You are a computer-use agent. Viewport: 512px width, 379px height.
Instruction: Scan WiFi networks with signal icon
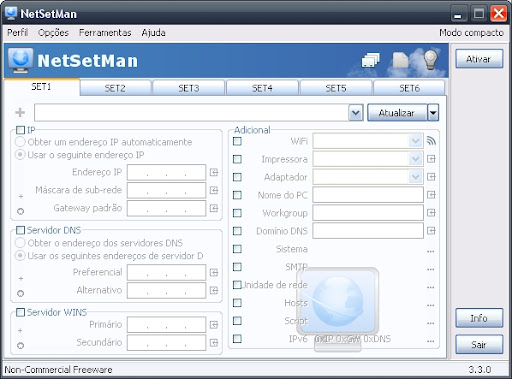coord(431,141)
